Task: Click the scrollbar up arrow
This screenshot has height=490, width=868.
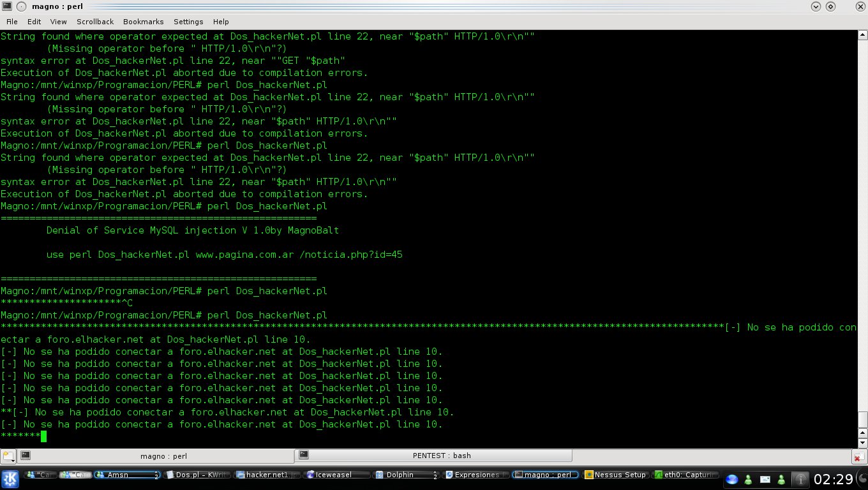Action: click(862, 35)
